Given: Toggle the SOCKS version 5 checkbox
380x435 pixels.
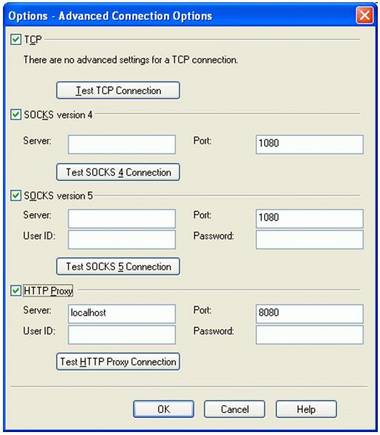Looking at the screenshot, I should click(x=16, y=196).
